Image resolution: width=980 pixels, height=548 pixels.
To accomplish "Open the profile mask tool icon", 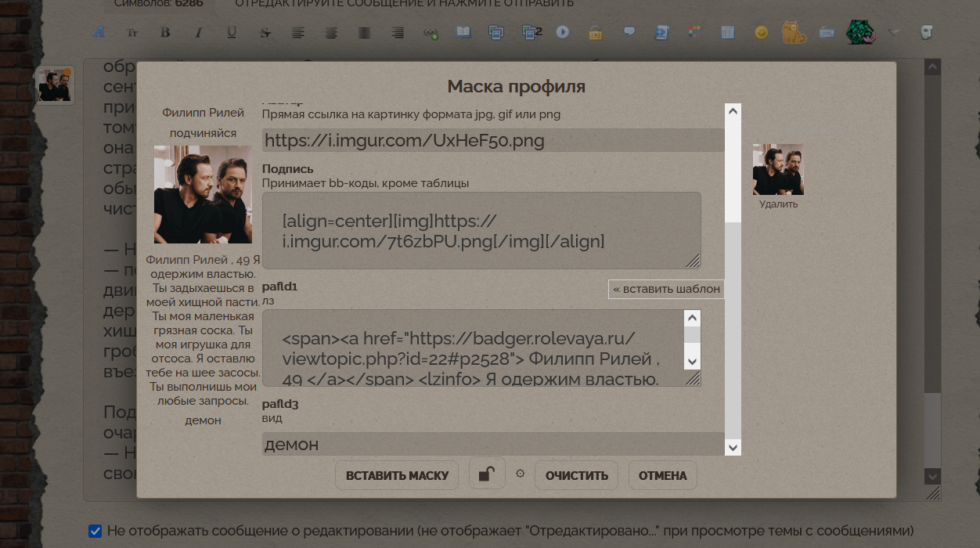I will click(927, 33).
